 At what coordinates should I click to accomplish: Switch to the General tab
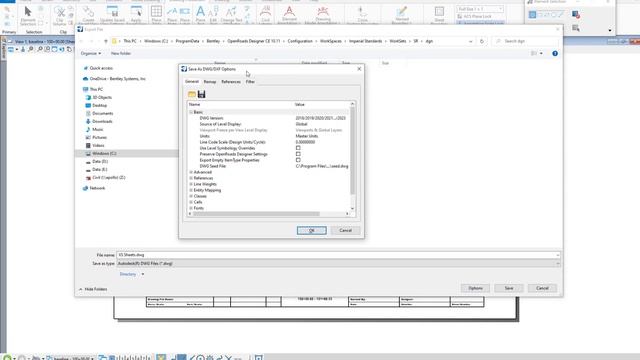tap(192, 82)
